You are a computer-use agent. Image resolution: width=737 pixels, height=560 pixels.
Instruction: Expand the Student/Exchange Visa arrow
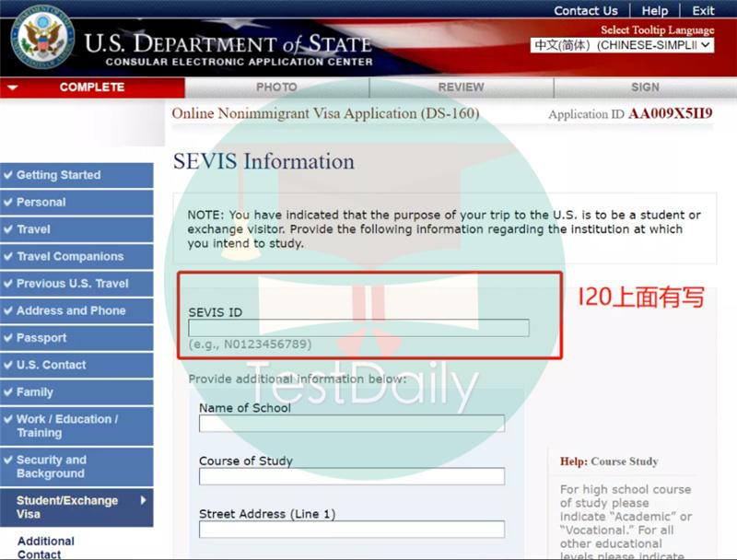(x=144, y=501)
